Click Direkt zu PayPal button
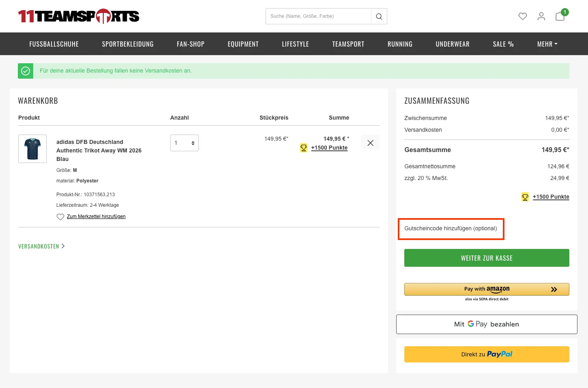Image resolution: width=588 pixels, height=388 pixels. click(487, 354)
